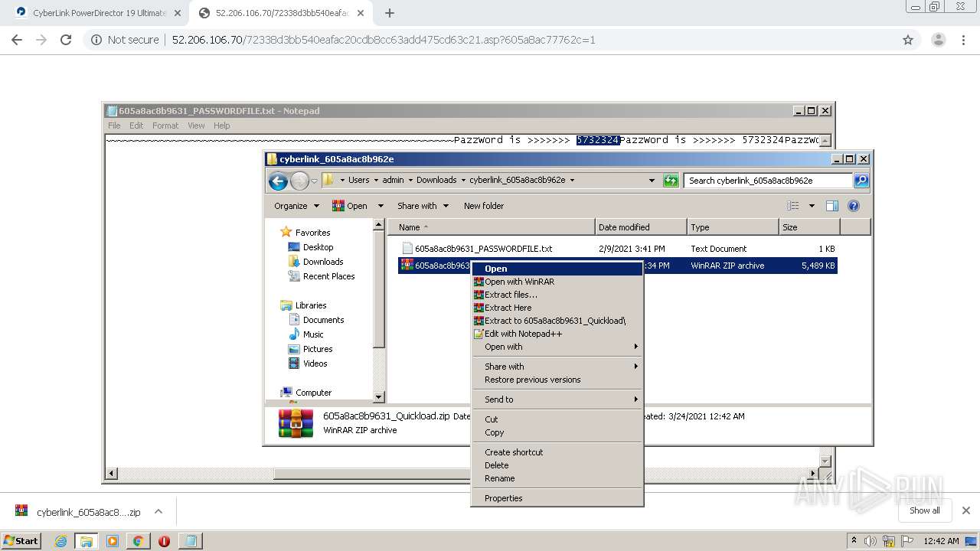The width and height of the screenshot is (980, 551).
Task: Select Pictures library in the navigation pane
Action: pyautogui.click(x=317, y=349)
